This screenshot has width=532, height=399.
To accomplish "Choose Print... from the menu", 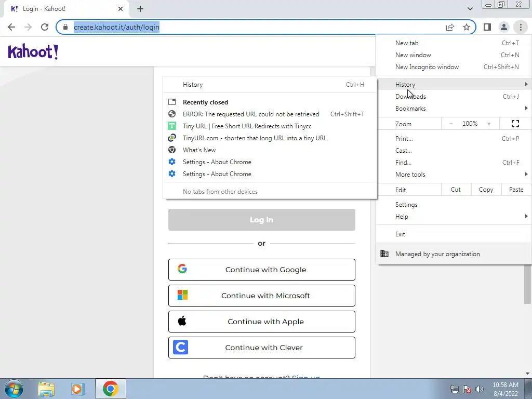I will pos(454,138).
